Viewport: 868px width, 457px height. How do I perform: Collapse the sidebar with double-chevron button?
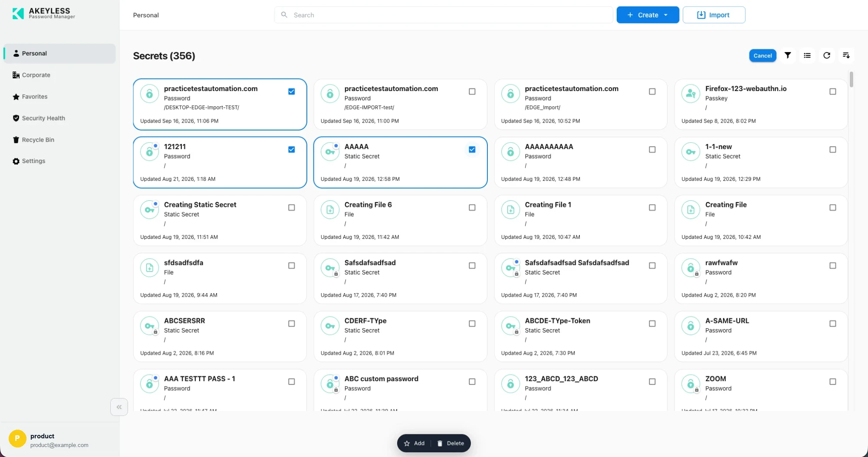coord(119,407)
